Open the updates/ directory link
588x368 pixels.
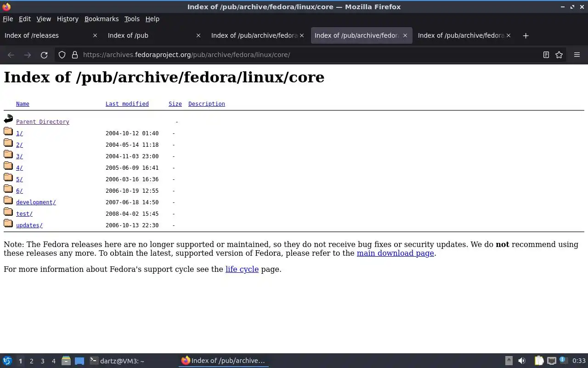pyautogui.click(x=29, y=225)
